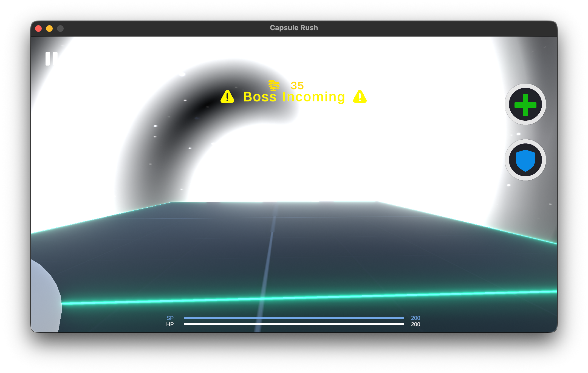
Task: Minimize the Capsule Rush window
Action: pos(49,29)
